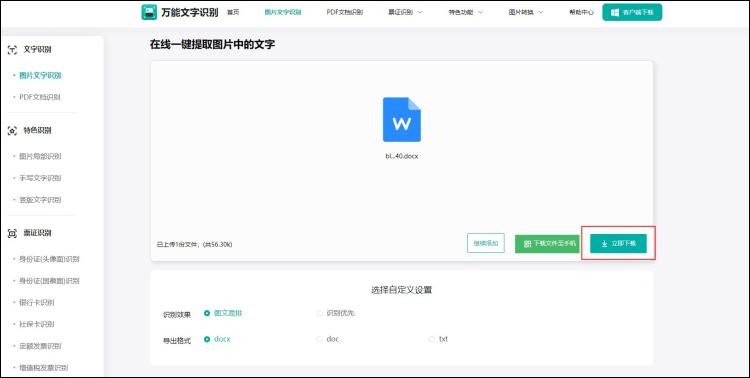Select the 图文混排 recognition effect option
The image size is (750, 378).
click(223, 313)
